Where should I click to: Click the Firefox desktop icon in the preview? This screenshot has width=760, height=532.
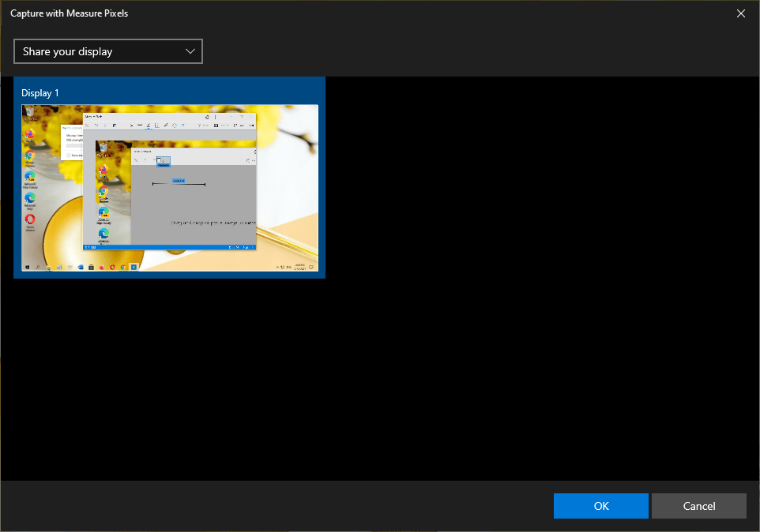pos(29,135)
